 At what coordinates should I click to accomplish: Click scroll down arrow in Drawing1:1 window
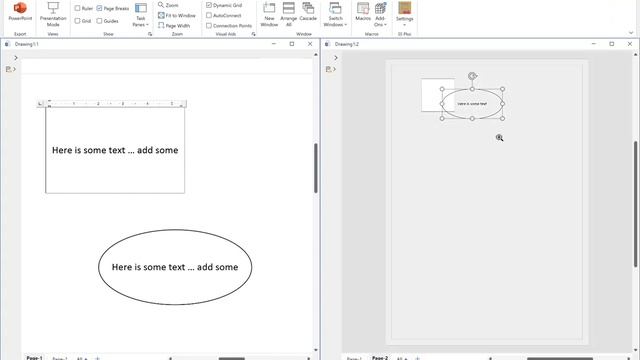point(316,350)
